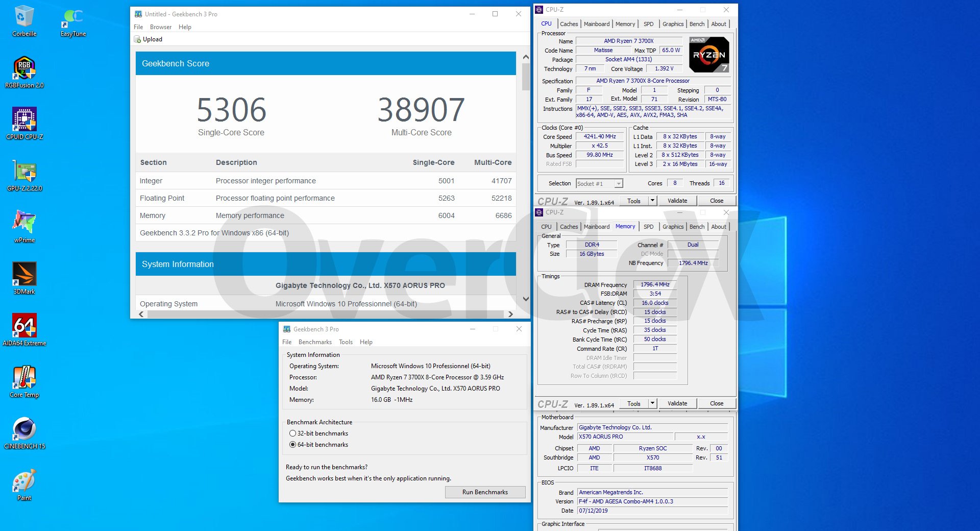Open the GPU-Z desktop shortcut

[x=24, y=175]
